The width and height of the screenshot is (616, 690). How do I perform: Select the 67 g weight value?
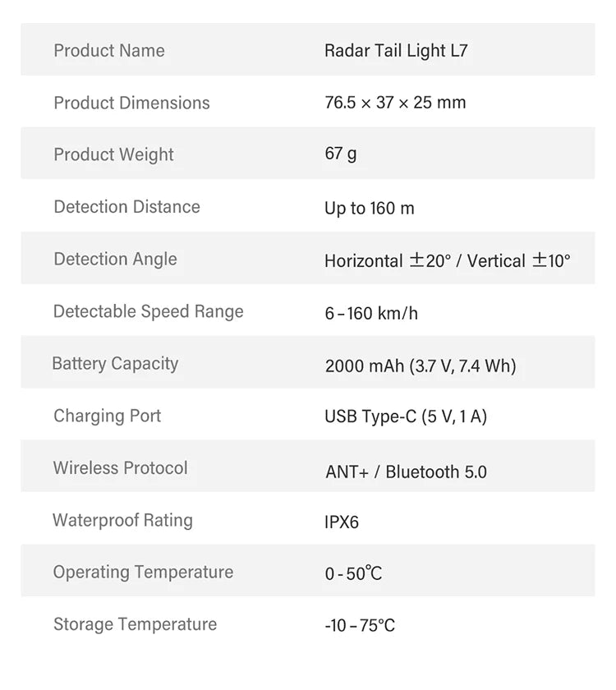click(x=341, y=154)
